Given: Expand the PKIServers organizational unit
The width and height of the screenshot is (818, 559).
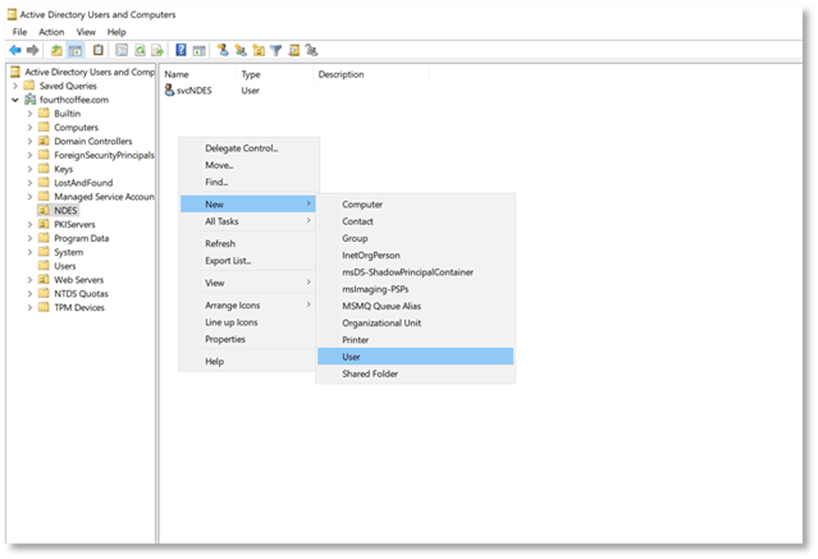Looking at the screenshot, I should point(29,225).
